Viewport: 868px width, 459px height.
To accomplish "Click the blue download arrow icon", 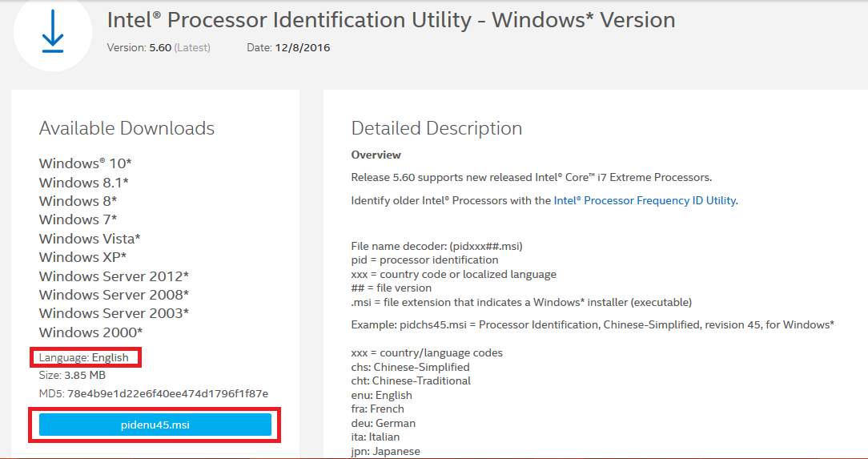I will pyautogui.click(x=53, y=32).
